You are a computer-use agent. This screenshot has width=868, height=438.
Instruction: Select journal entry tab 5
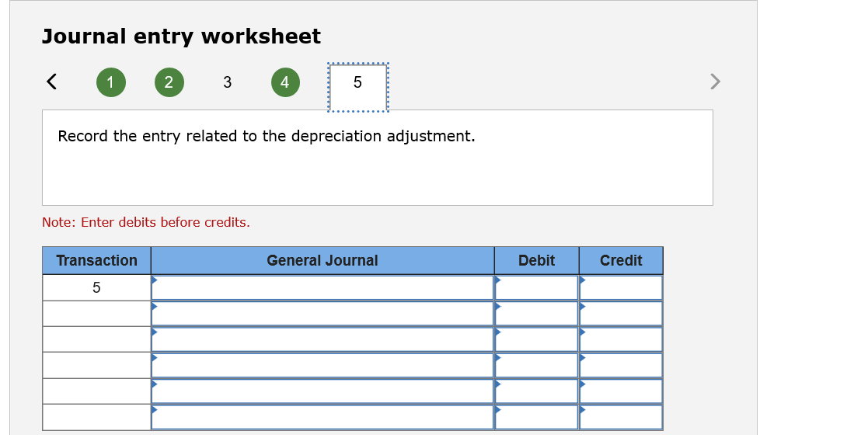(357, 87)
